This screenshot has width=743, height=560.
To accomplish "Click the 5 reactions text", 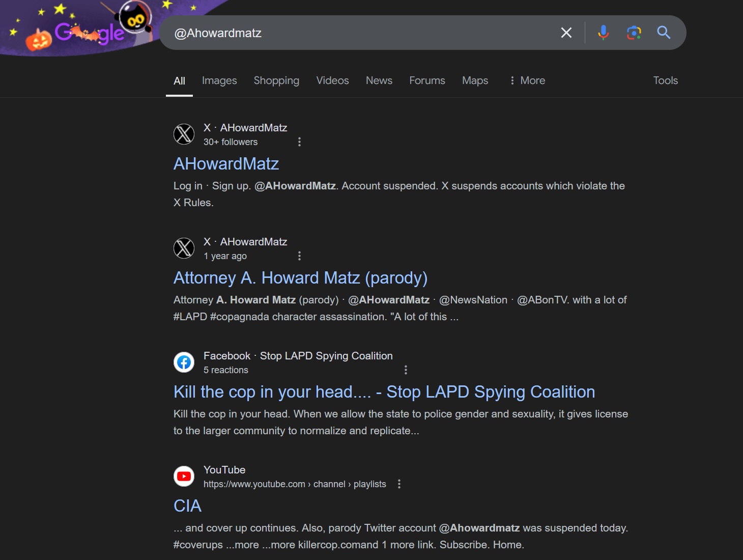I will pos(226,370).
